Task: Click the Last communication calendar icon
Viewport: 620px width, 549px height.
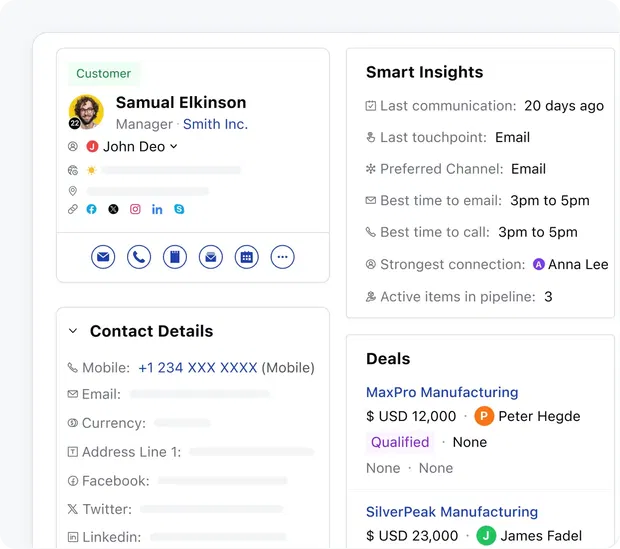Action: tap(370, 106)
